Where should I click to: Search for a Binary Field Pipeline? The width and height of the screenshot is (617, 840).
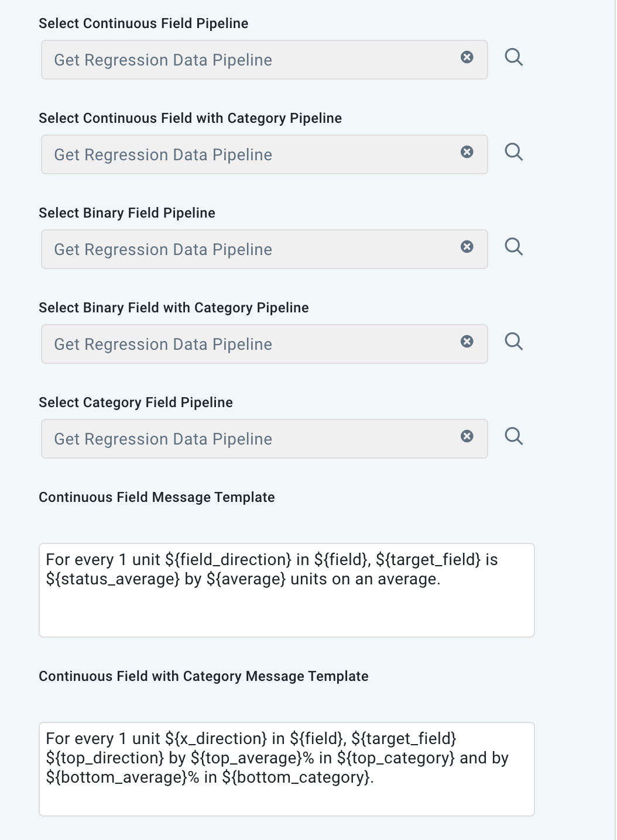tap(515, 247)
